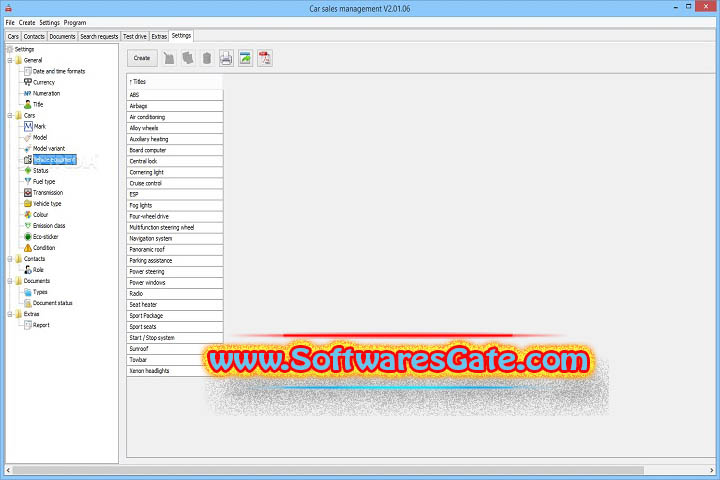Select Date and time formats tree item
720x480 pixels.
click(59, 71)
